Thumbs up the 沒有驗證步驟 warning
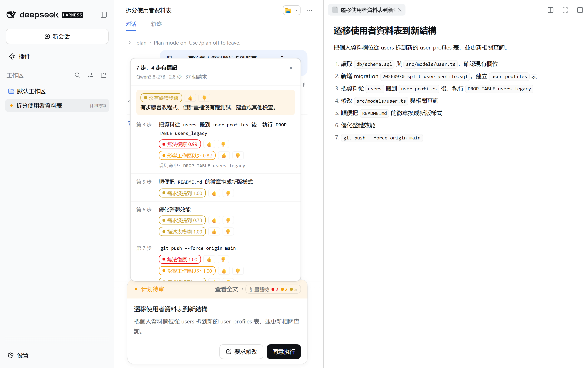 190,98
